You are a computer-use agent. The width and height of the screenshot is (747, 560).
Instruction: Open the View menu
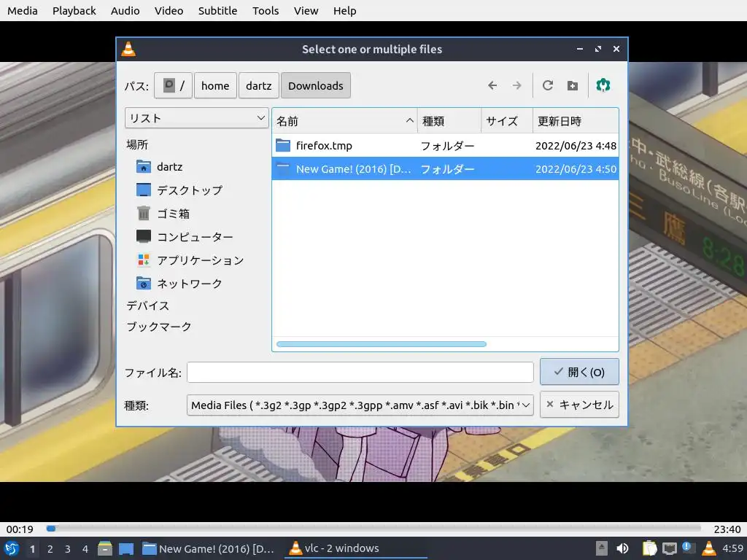(x=306, y=10)
